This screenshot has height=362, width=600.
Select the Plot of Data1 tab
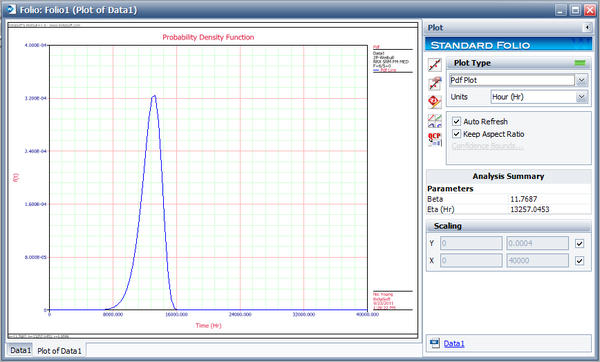(x=59, y=351)
